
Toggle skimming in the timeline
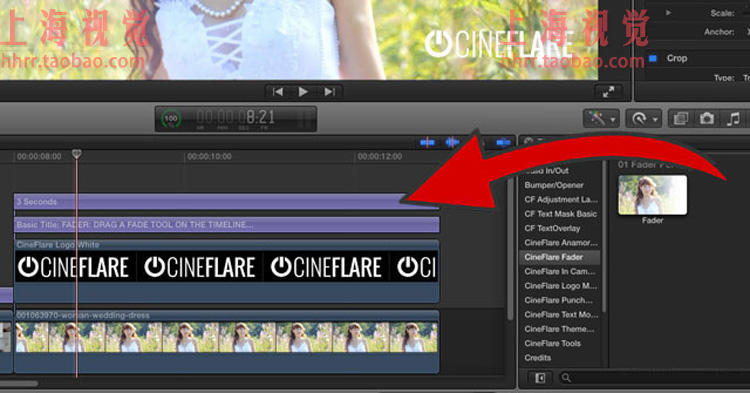[427, 142]
